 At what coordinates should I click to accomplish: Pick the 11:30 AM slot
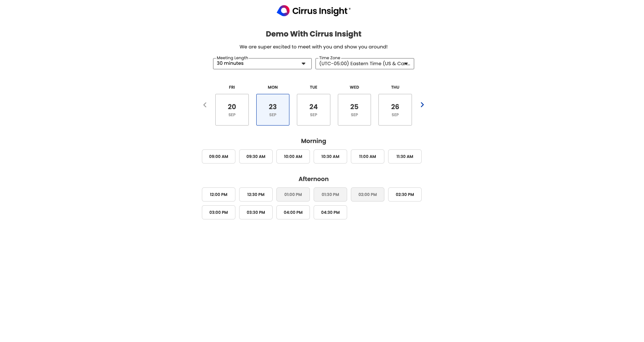(405, 157)
